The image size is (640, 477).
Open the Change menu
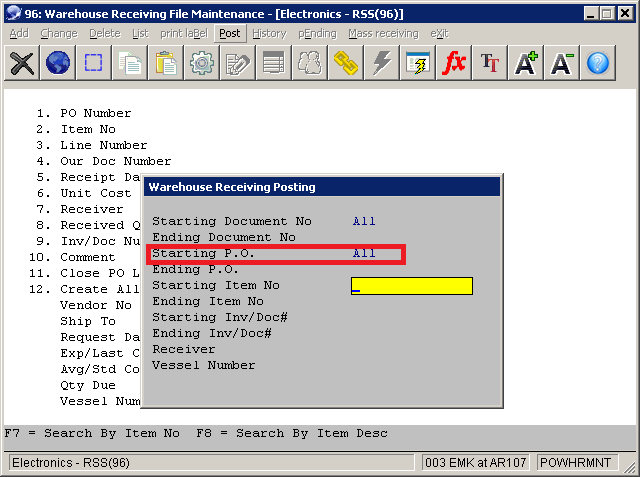[x=59, y=33]
